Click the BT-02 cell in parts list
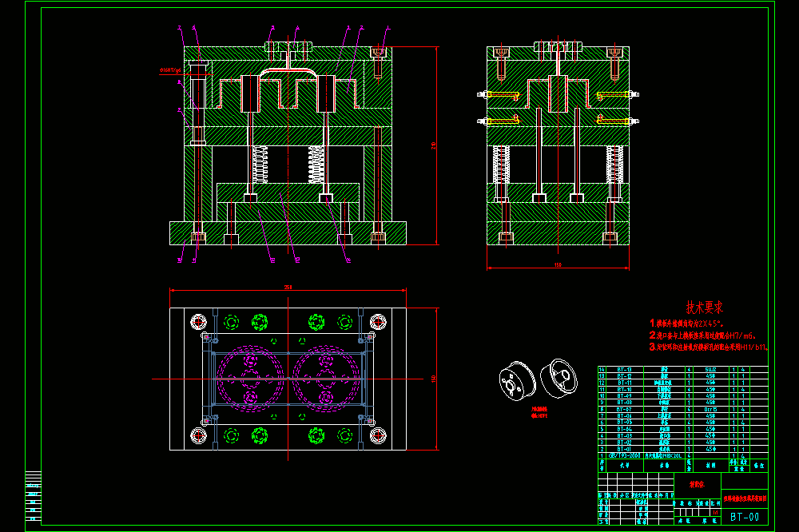The image size is (799, 532). 625,443
